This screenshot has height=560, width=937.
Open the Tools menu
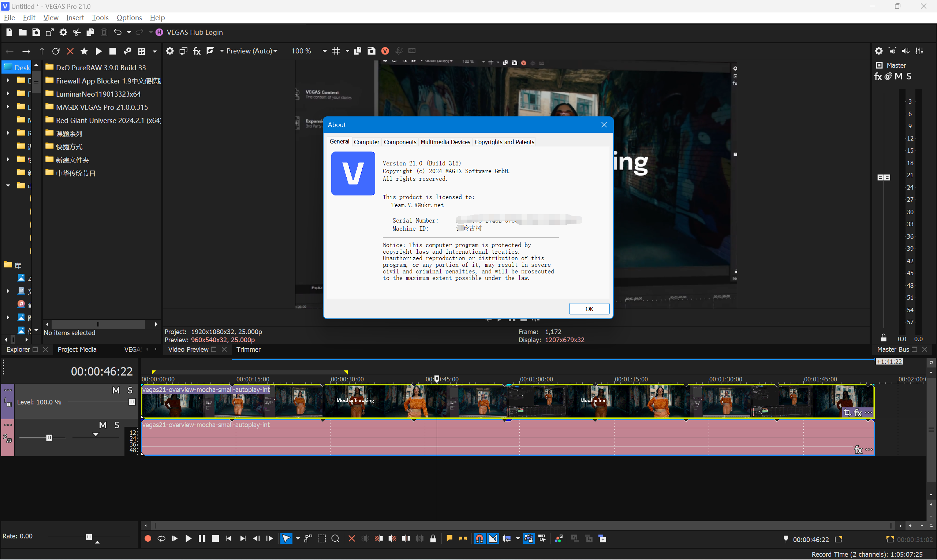coord(100,18)
